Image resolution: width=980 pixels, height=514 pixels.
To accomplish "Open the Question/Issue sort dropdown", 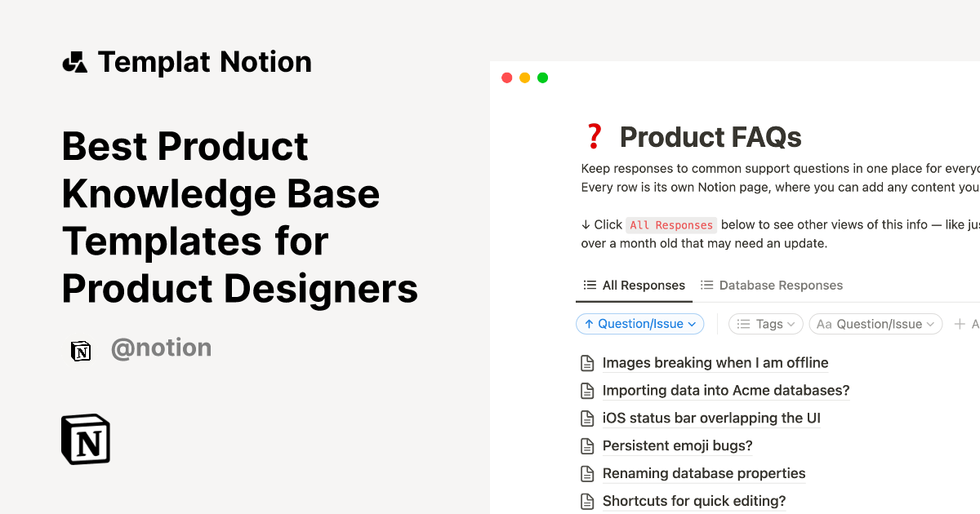I will click(640, 324).
